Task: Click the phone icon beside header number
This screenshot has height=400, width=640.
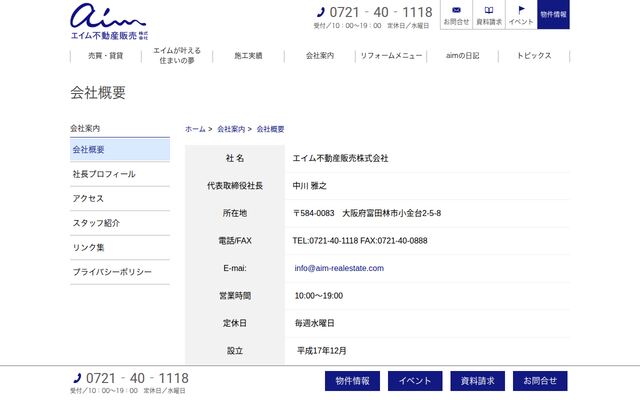Action: pyautogui.click(x=321, y=12)
